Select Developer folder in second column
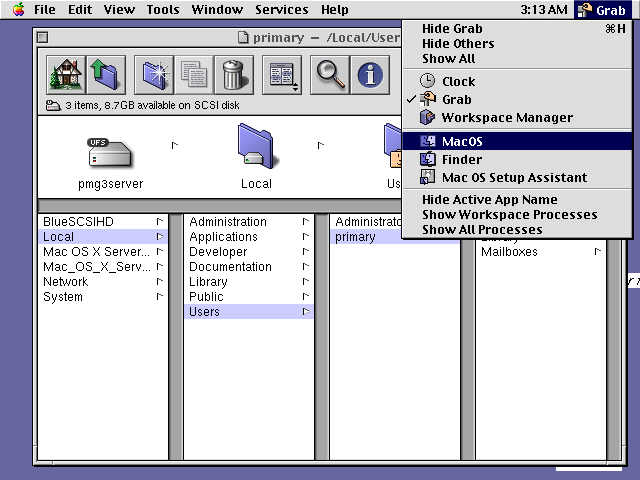 249,252
